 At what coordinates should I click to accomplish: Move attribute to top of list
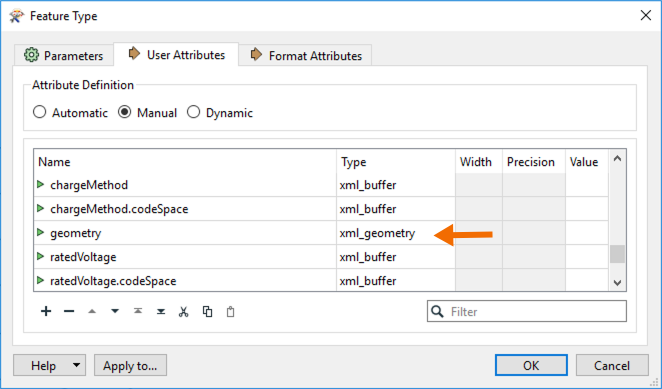[138, 312]
